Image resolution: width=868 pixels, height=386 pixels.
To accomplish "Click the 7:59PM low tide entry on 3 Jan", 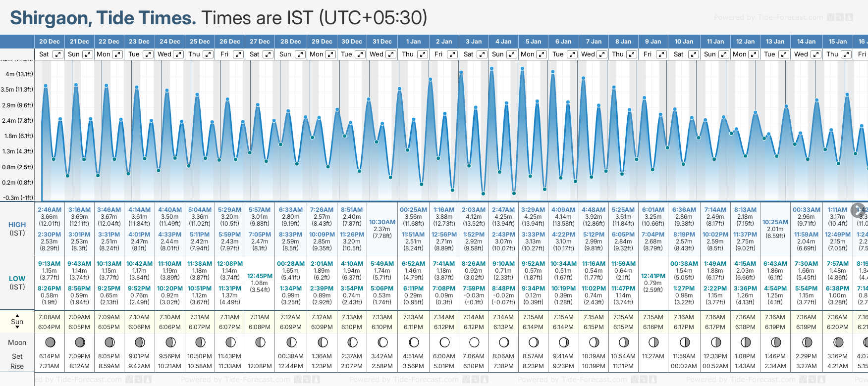I will (474, 289).
